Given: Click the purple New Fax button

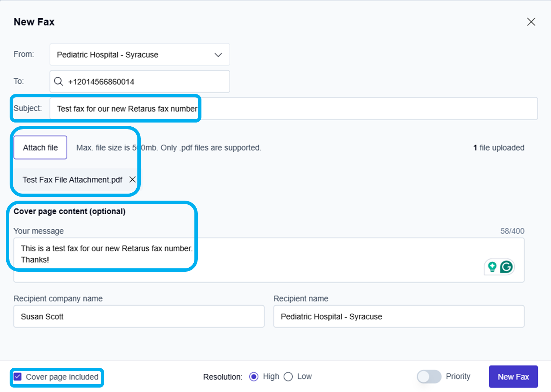Looking at the screenshot, I should [x=513, y=377].
